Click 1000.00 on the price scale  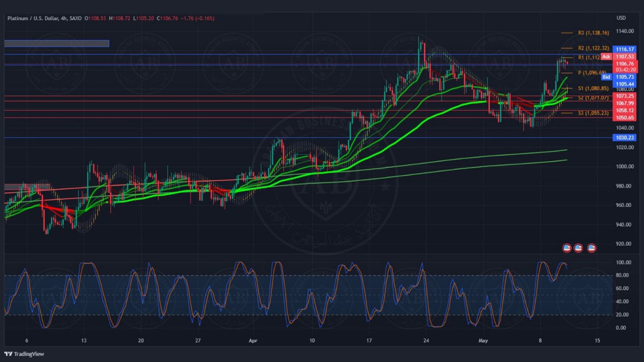625,167
